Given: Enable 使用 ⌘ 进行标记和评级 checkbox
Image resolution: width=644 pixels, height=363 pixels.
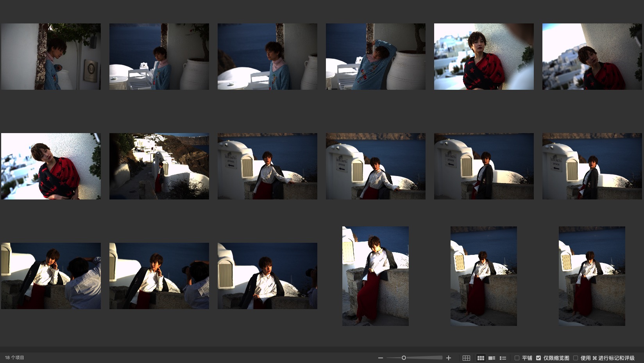Looking at the screenshot, I should coord(576,358).
